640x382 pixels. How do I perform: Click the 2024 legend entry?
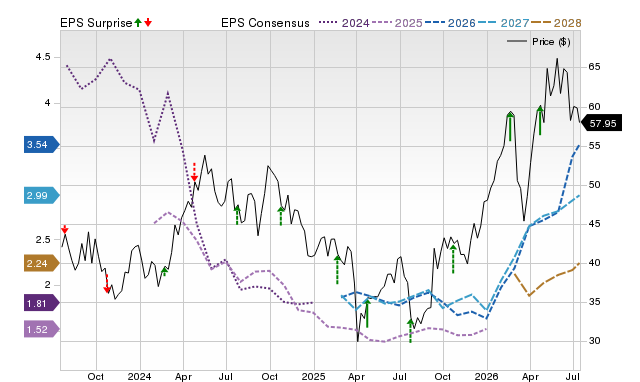click(344, 23)
